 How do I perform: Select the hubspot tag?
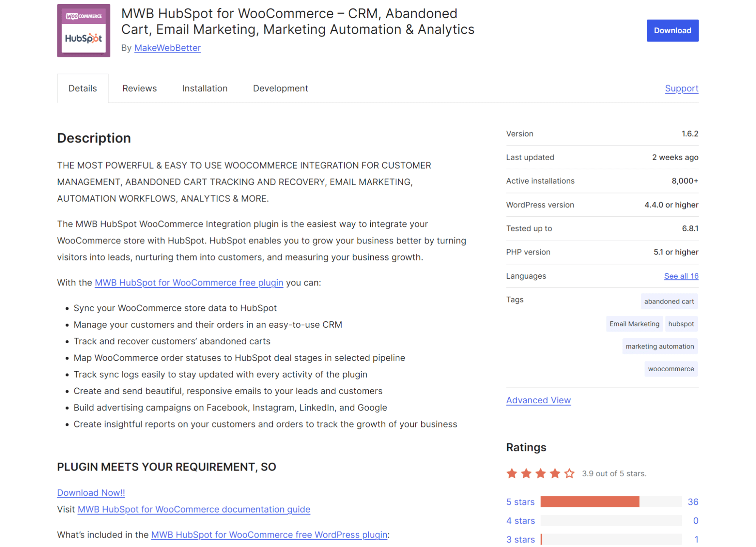click(x=681, y=324)
